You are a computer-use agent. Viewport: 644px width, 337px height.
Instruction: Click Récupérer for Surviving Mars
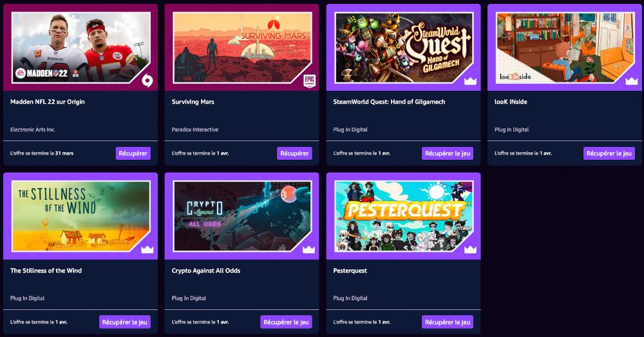[x=294, y=153]
